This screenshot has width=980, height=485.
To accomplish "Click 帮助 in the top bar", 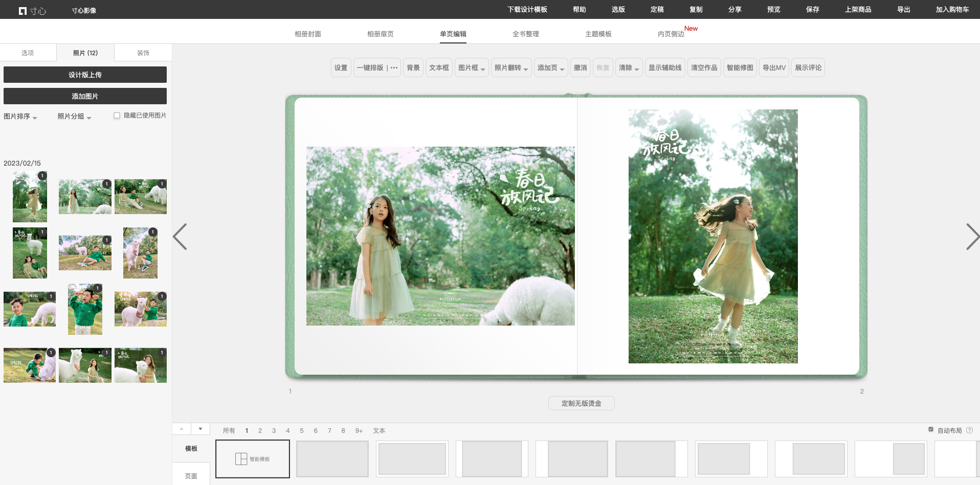I will [580, 10].
